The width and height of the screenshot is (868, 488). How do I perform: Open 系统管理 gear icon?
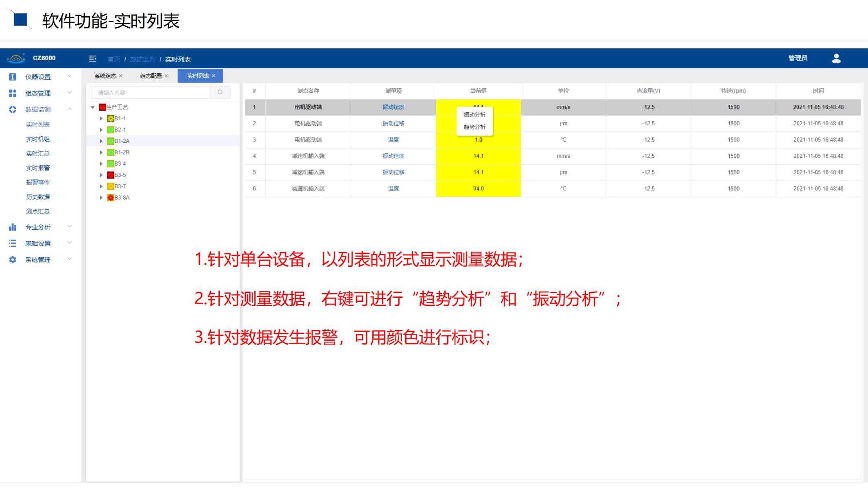tap(13, 259)
